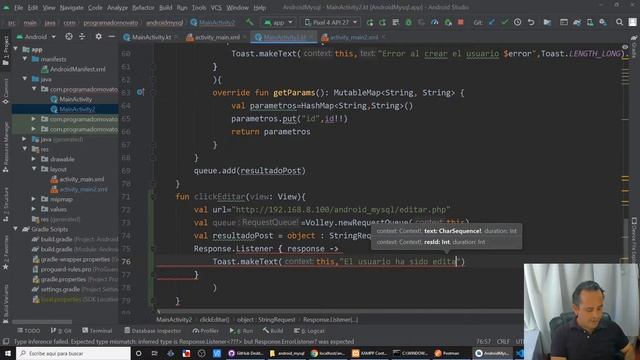The width and height of the screenshot is (640, 360).
Task: Open the Build tool window at bottom
Action: tap(273, 331)
